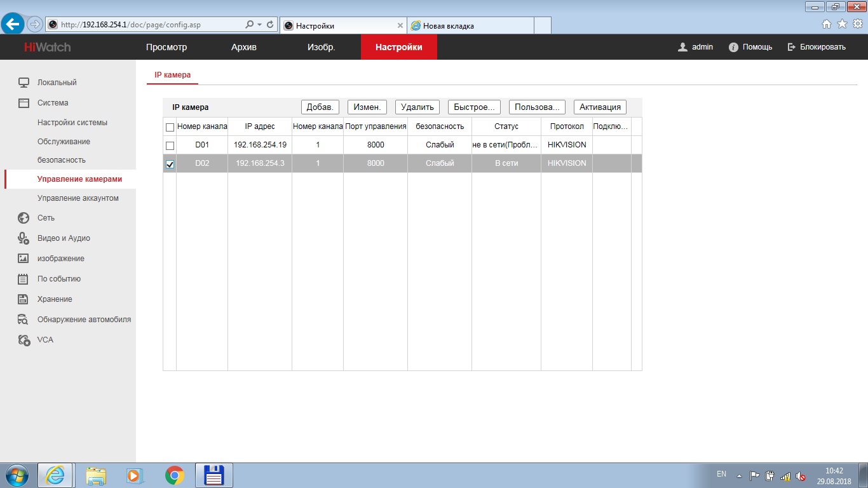868x488 pixels.
Task: Click the admin user icon
Action: click(x=683, y=47)
